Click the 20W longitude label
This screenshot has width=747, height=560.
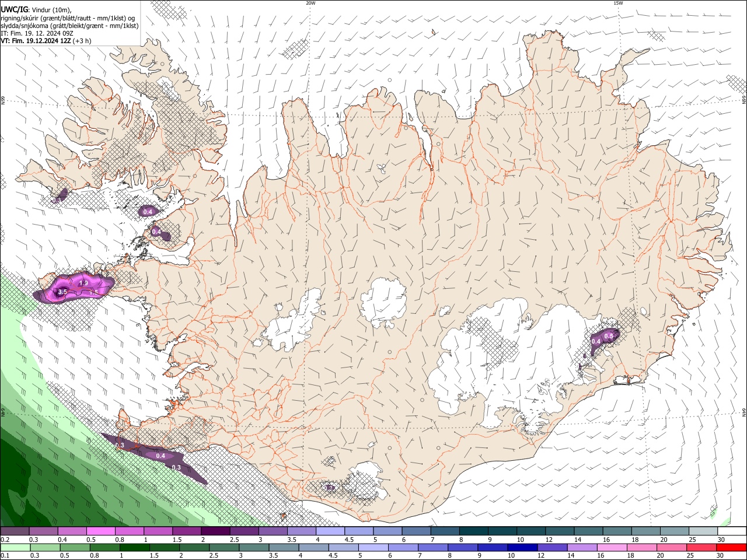310,3
